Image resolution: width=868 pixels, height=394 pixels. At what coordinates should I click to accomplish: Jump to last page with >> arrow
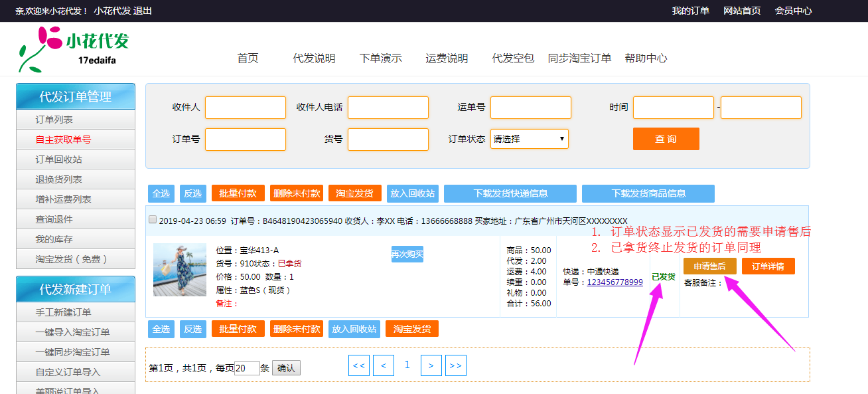pos(456,365)
